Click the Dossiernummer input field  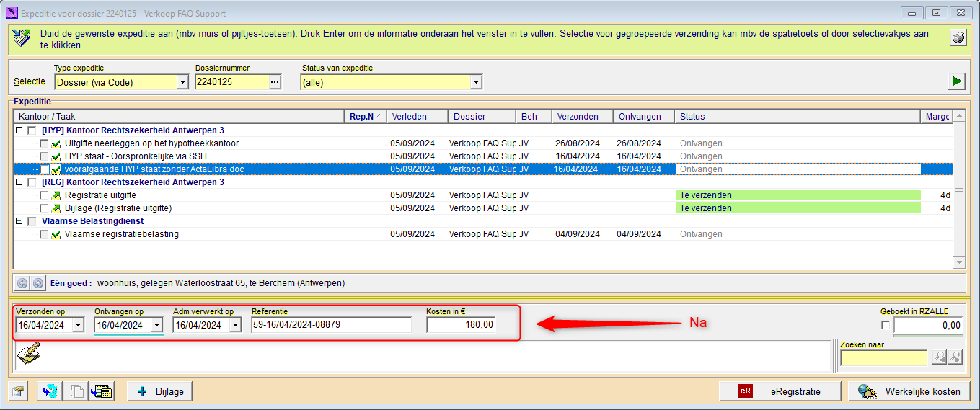point(231,82)
